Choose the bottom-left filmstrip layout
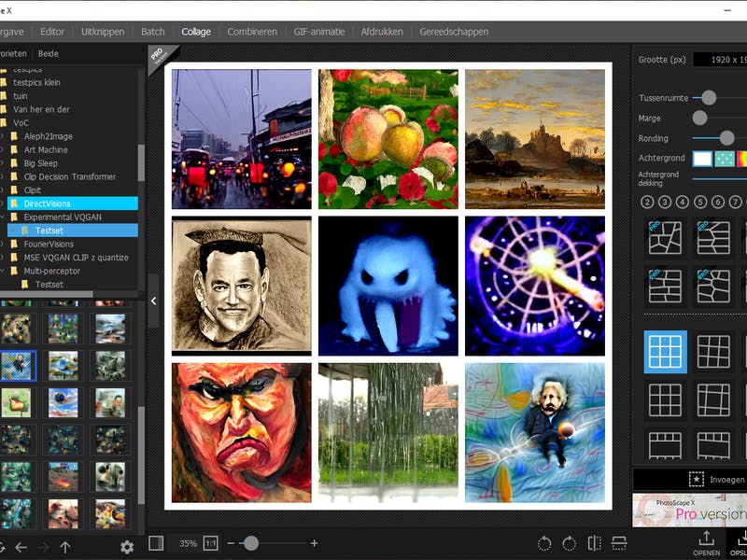Screen dimensions: 747x560 pos(665,445)
